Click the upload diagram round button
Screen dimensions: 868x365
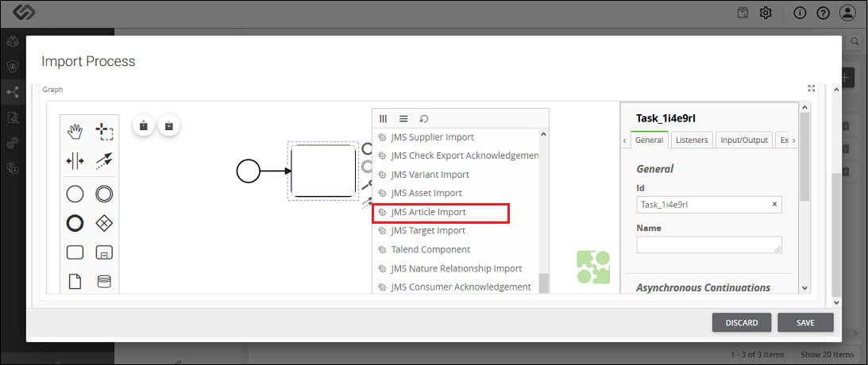[x=144, y=126]
